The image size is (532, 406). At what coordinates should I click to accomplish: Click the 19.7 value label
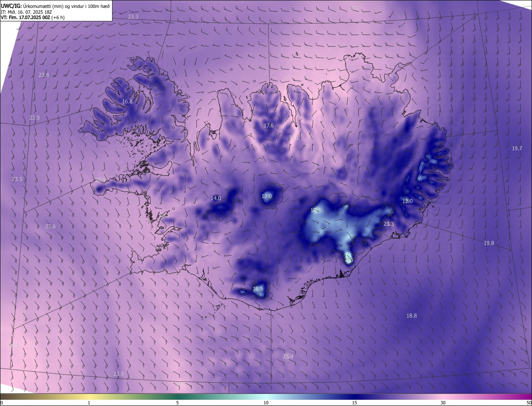tap(517, 148)
